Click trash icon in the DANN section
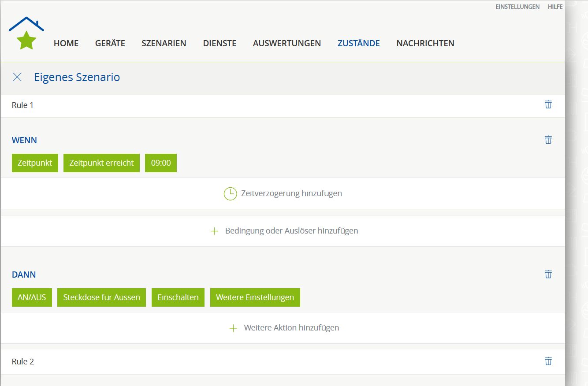 point(548,274)
